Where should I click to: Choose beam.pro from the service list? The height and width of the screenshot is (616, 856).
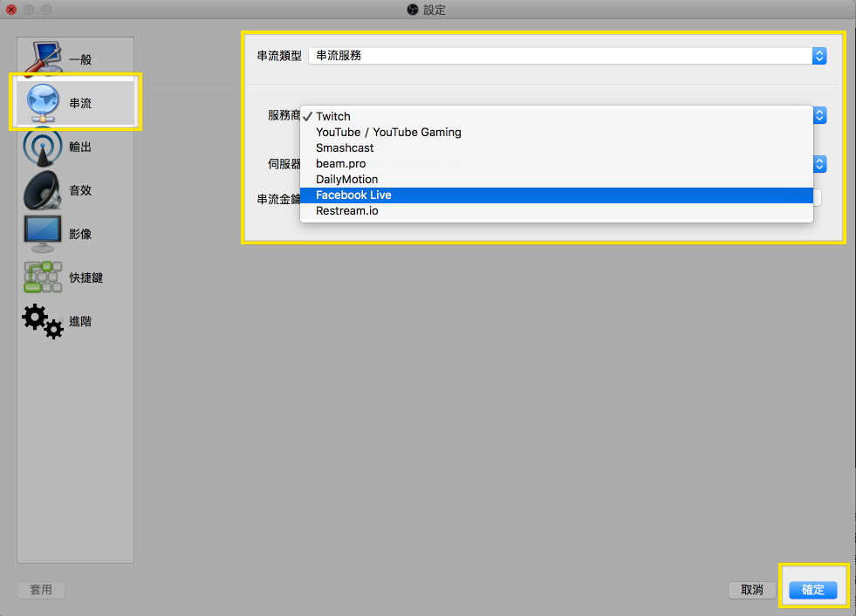[557, 164]
